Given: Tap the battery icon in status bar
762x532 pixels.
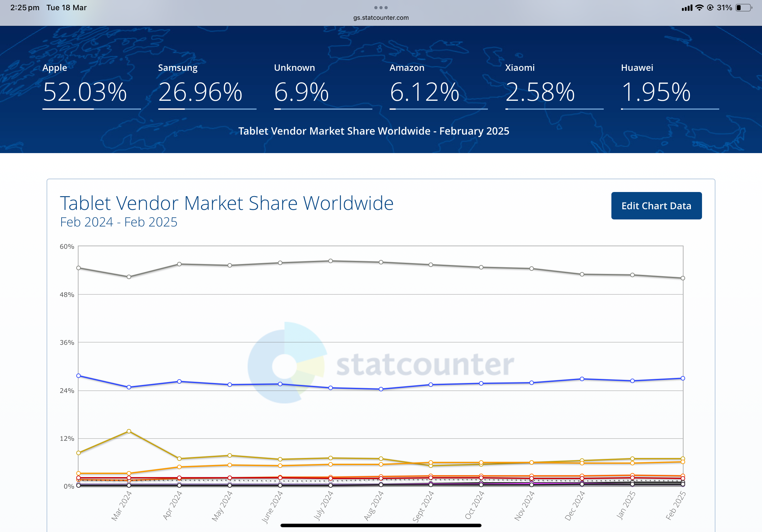Looking at the screenshot, I should (x=744, y=8).
